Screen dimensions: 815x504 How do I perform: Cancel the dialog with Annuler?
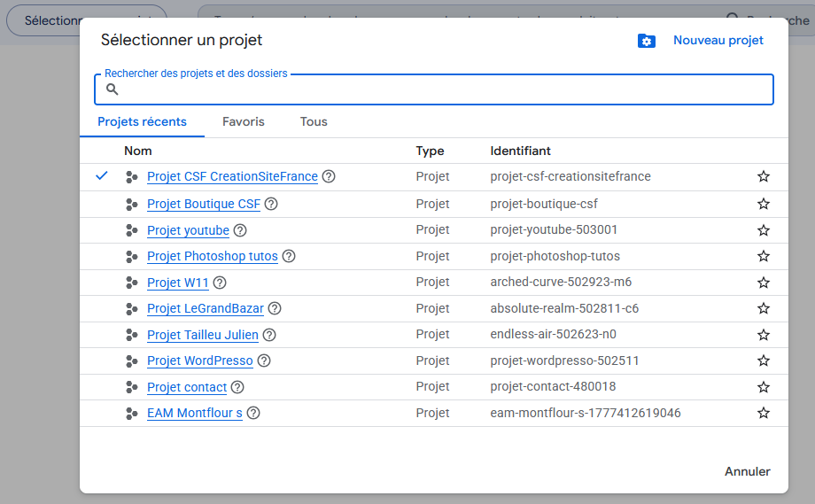[x=748, y=471]
